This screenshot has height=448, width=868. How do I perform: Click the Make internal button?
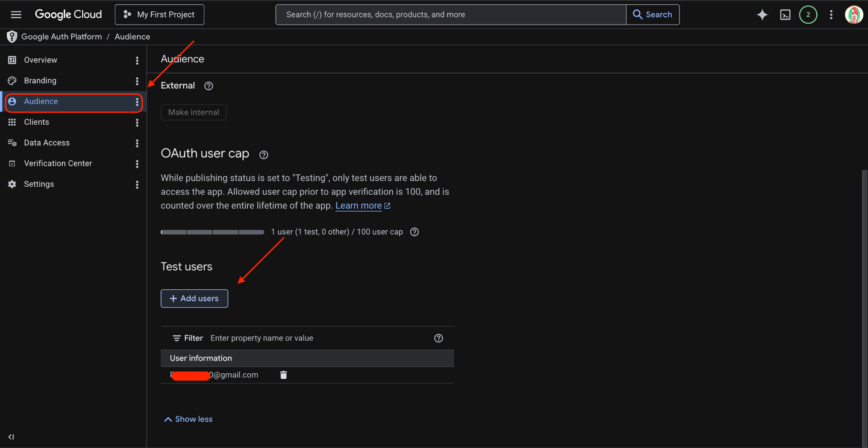(193, 112)
